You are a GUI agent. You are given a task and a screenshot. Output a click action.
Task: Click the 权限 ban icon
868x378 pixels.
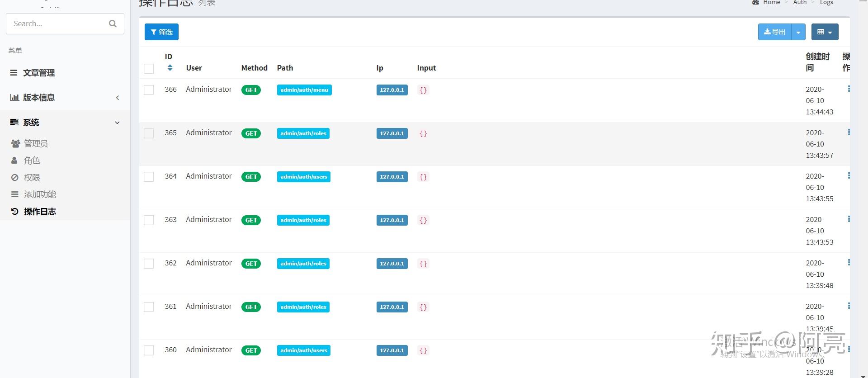point(15,178)
